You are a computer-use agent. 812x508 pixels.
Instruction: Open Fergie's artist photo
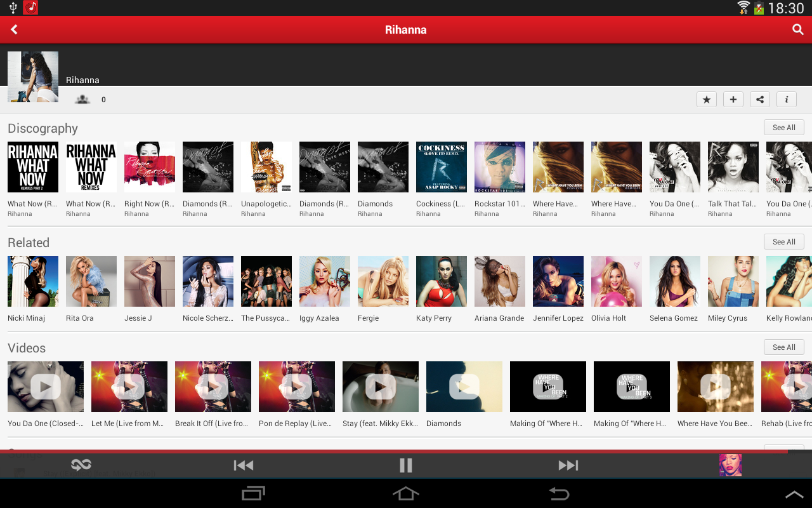coord(383,281)
